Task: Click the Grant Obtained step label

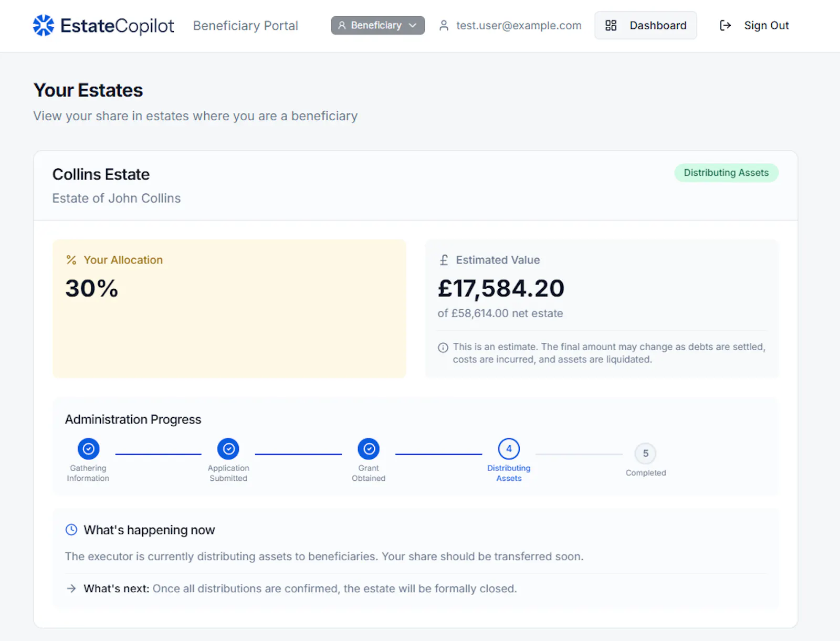Action: pos(369,473)
